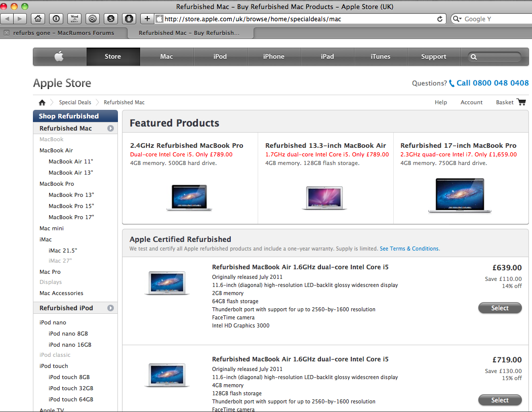Click the Refurbished Mac breadcrumb
The width and height of the screenshot is (532, 412).
(124, 102)
